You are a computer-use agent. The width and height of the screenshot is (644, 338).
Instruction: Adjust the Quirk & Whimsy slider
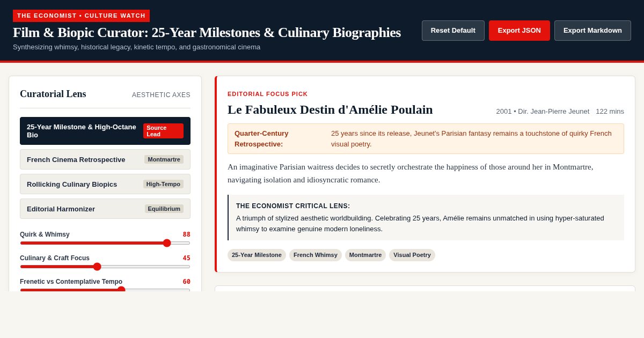point(105,243)
